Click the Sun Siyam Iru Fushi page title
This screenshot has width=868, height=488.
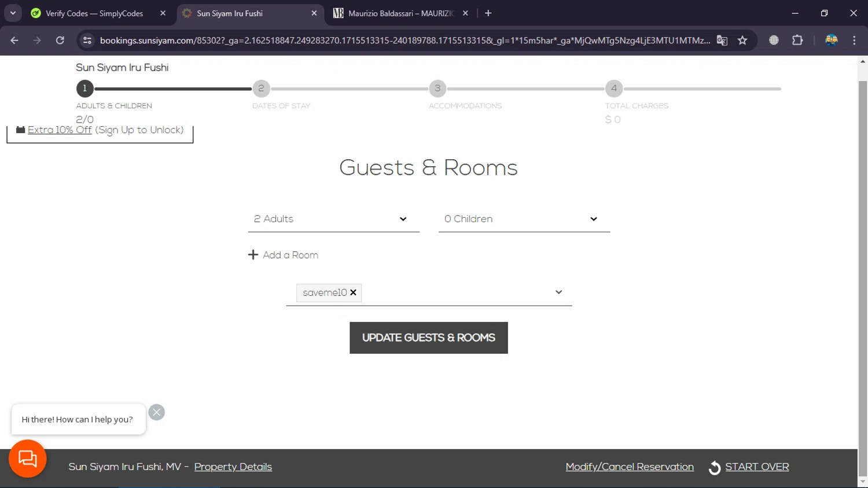(x=122, y=68)
